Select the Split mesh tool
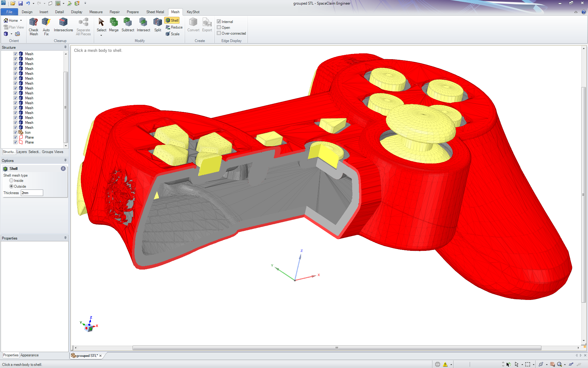 157,22
